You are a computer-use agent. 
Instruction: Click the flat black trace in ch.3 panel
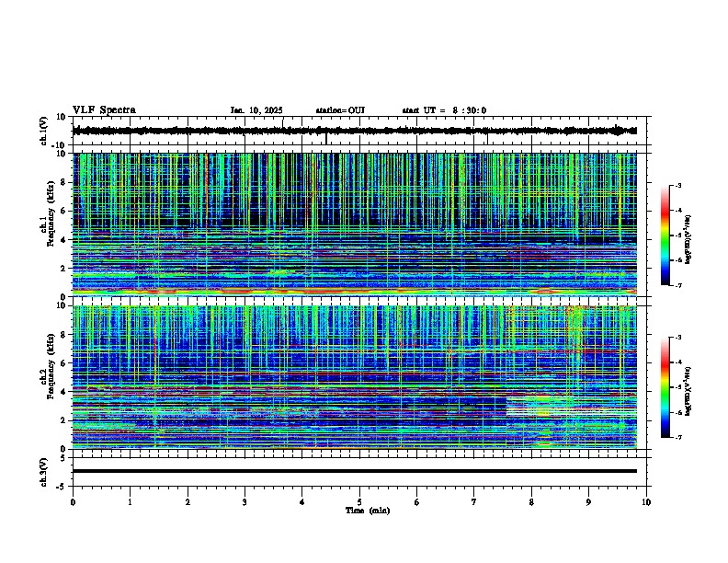[x=355, y=471]
